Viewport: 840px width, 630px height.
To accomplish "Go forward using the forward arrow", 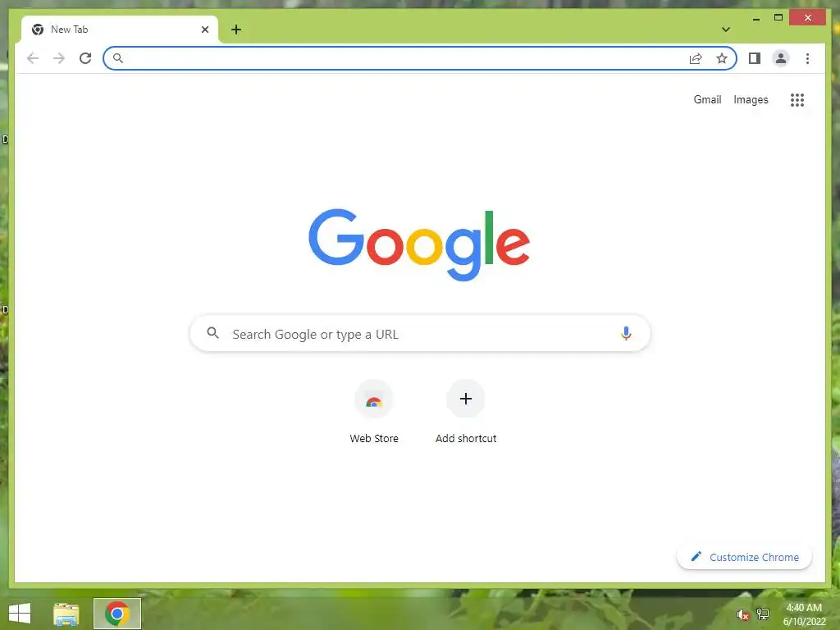I will [59, 58].
